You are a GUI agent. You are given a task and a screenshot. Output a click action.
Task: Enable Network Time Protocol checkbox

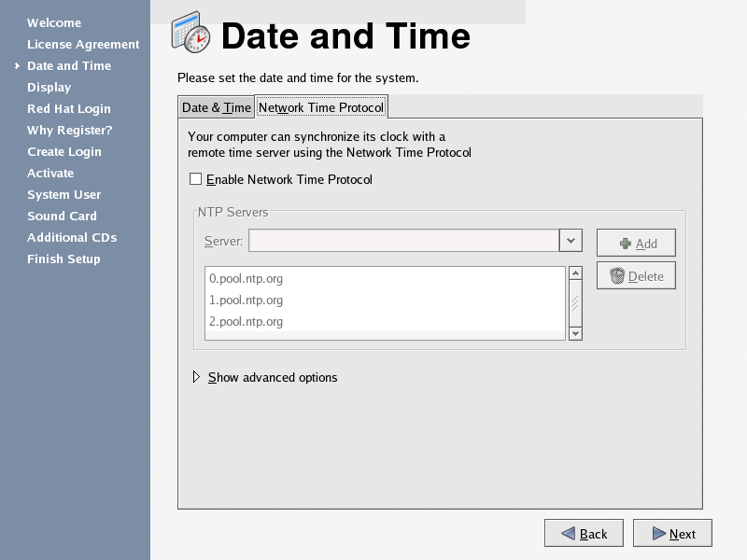[x=195, y=179]
